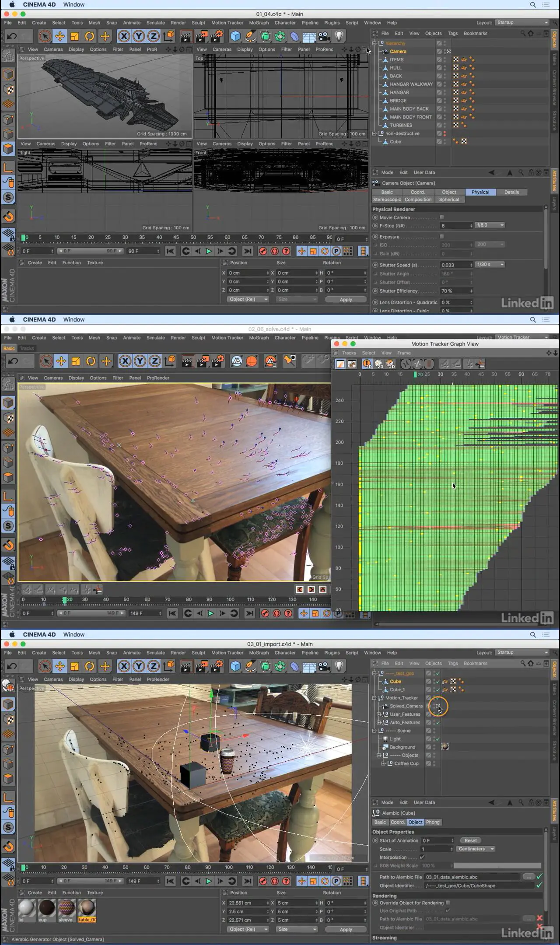
Task: Click the Snap S icon in the 01_04.c4d left palette
Action: coord(8,197)
